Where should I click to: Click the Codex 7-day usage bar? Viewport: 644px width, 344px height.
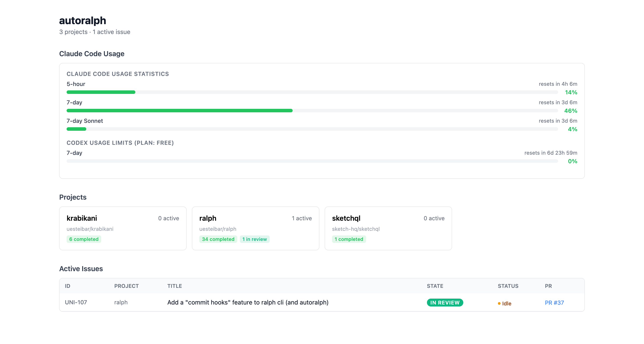[312, 161]
